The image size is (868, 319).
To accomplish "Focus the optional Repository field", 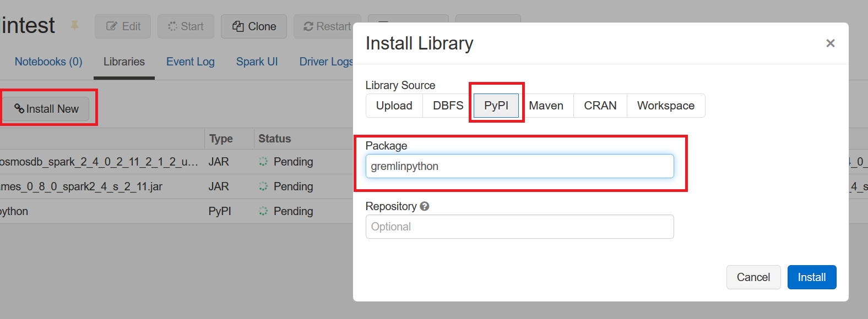I will pyautogui.click(x=519, y=227).
